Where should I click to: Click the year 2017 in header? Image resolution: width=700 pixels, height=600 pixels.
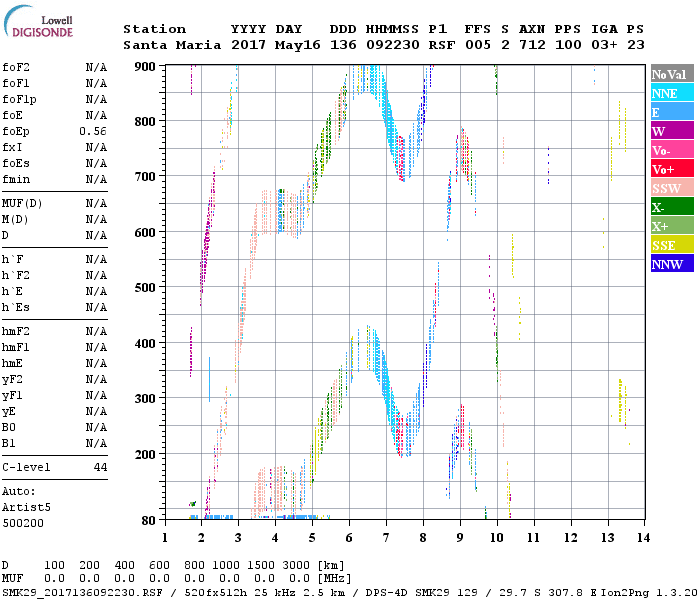(248, 46)
